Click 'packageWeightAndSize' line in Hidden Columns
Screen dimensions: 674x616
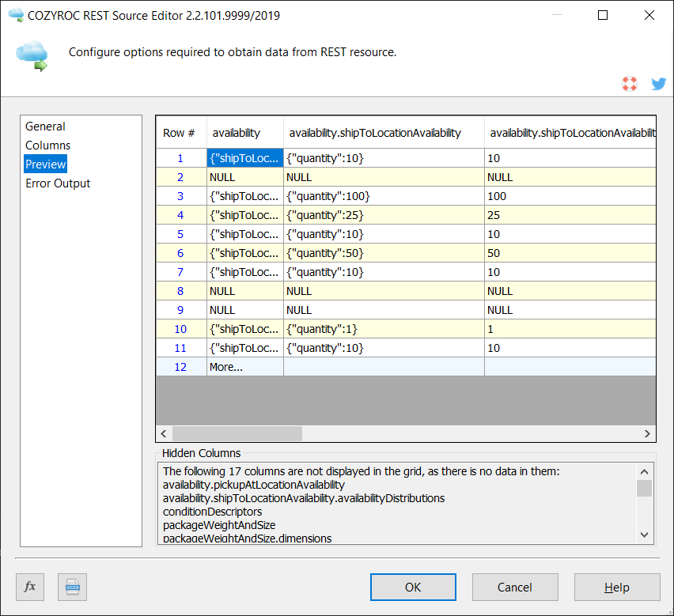[219, 525]
